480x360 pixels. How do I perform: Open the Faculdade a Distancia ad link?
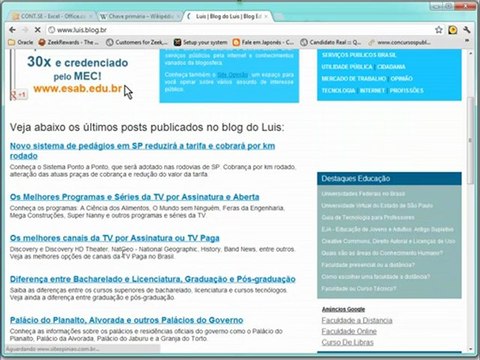coord(357,320)
